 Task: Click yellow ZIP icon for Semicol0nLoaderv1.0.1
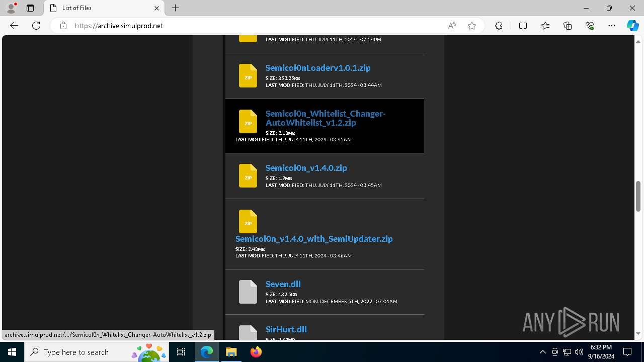click(248, 75)
